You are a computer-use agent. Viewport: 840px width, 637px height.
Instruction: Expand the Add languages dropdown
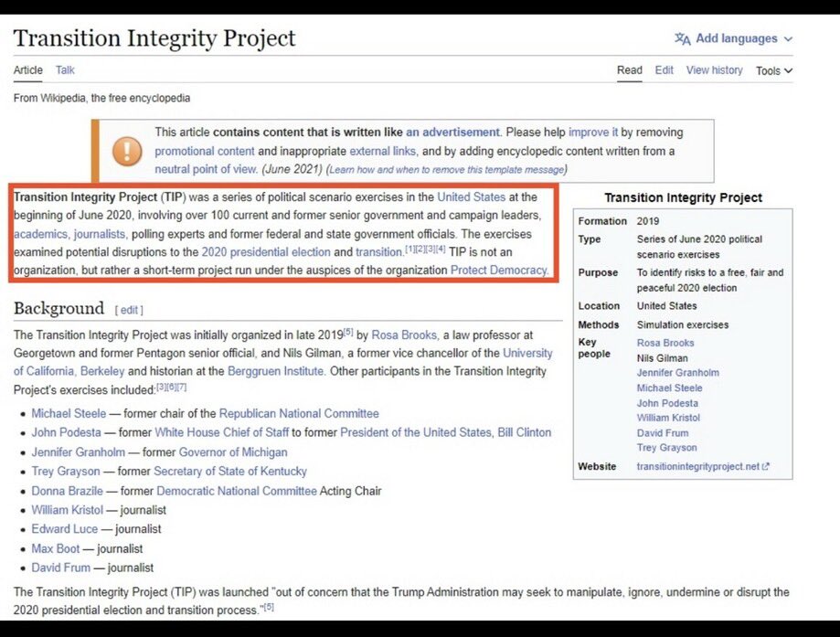pyautogui.click(x=788, y=39)
